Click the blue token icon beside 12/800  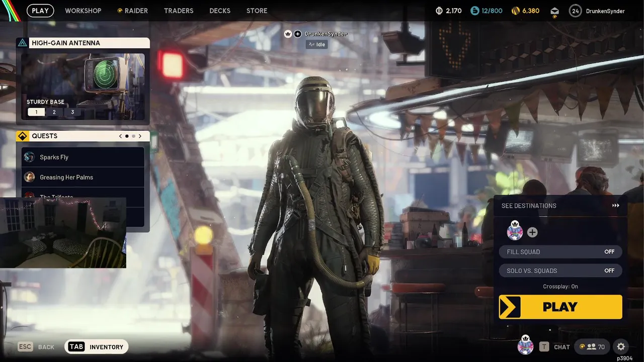click(x=475, y=11)
